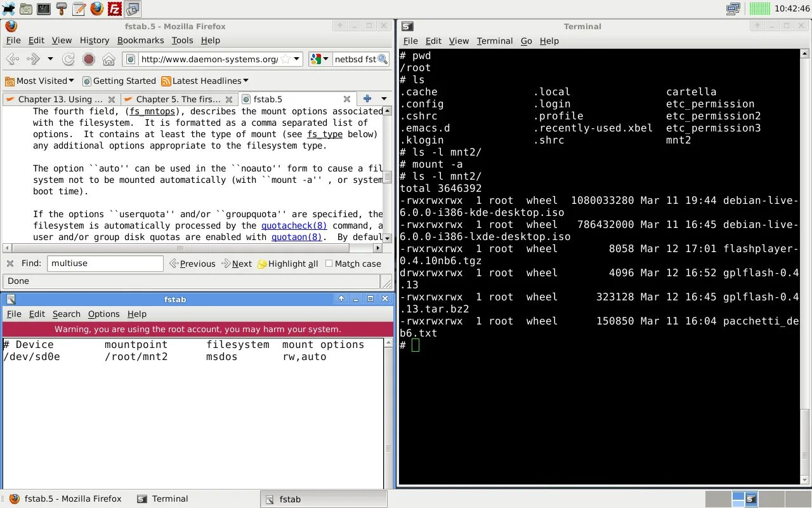Close the 'Chapter 13. Using' tab
The image size is (812, 508).
tap(112, 100)
